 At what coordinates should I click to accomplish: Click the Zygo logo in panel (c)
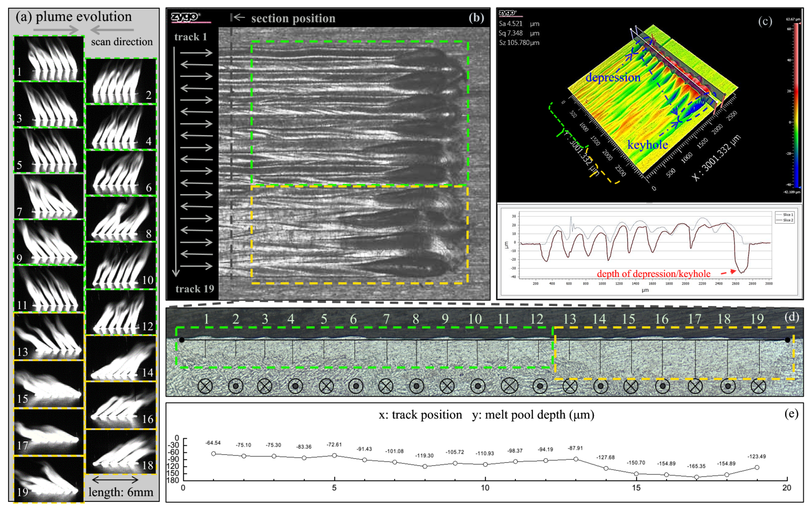[x=507, y=13]
